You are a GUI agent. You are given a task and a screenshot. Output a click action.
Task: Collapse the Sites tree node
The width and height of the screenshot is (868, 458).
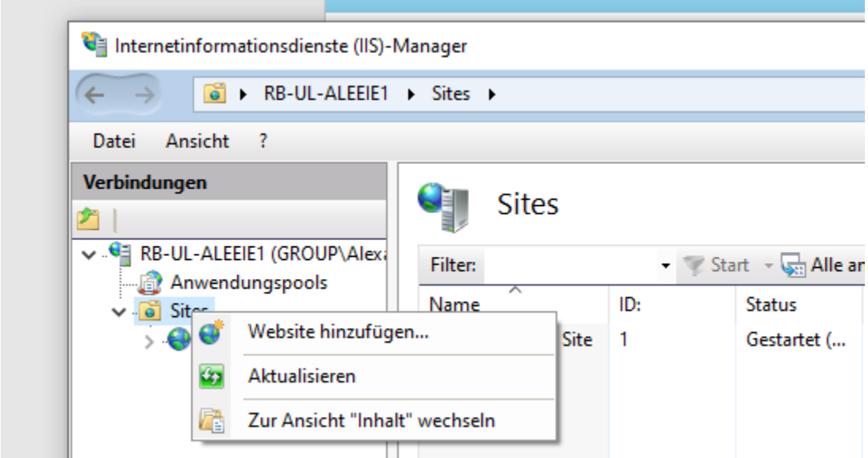pos(118,312)
